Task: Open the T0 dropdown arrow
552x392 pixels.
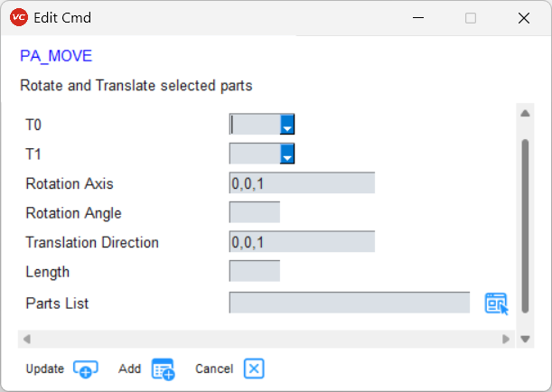Action: pyautogui.click(x=287, y=125)
